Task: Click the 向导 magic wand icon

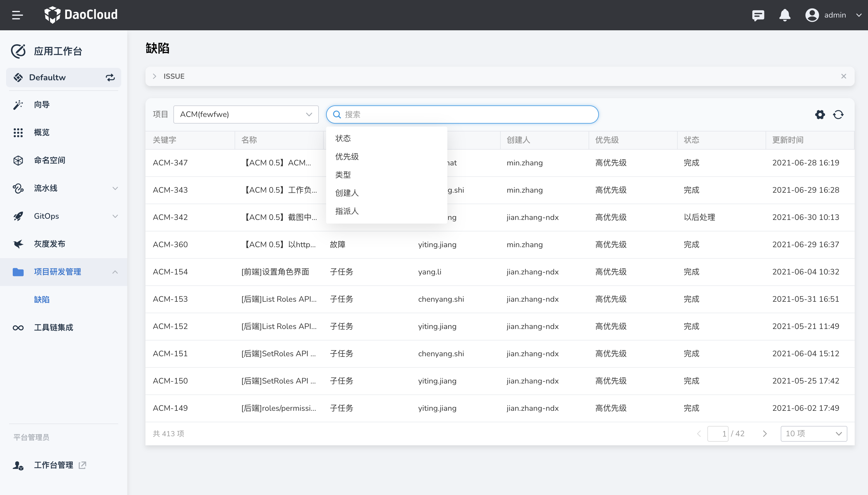Action: [x=18, y=105]
